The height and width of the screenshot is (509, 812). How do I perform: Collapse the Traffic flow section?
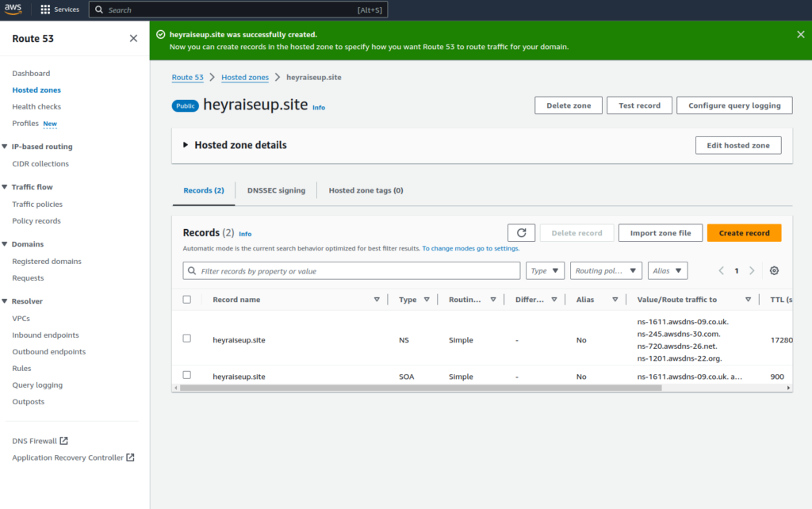pos(5,187)
